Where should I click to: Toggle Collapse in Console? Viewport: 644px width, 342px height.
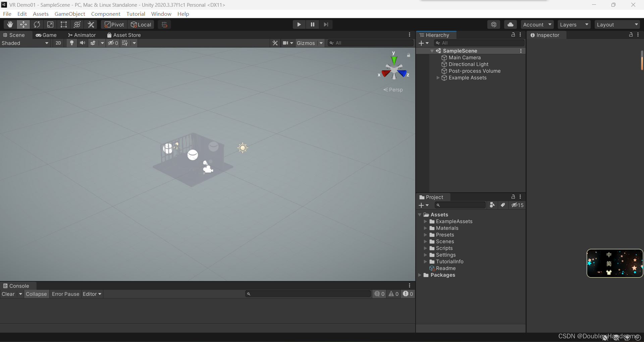pyautogui.click(x=36, y=294)
